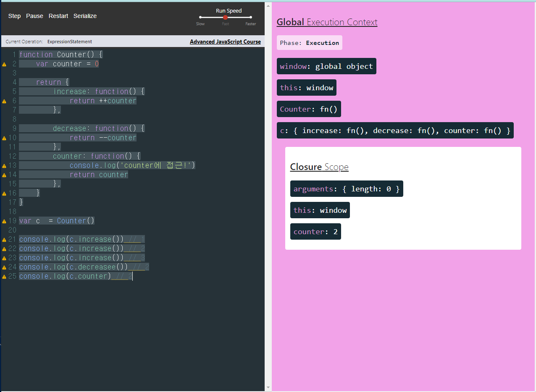The height and width of the screenshot is (392, 536).
Task: Click 'this: window' in Global context
Action: click(x=307, y=88)
